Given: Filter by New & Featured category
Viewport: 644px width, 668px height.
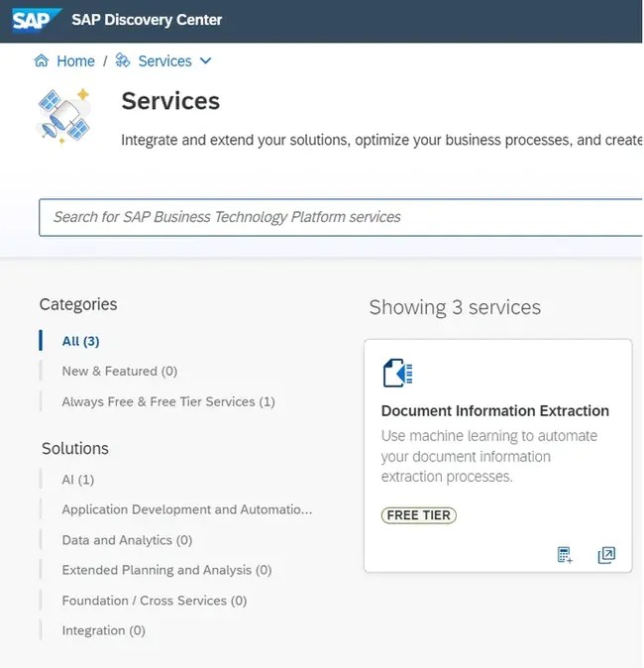Looking at the screenshot, I should [x=119, y=371].
